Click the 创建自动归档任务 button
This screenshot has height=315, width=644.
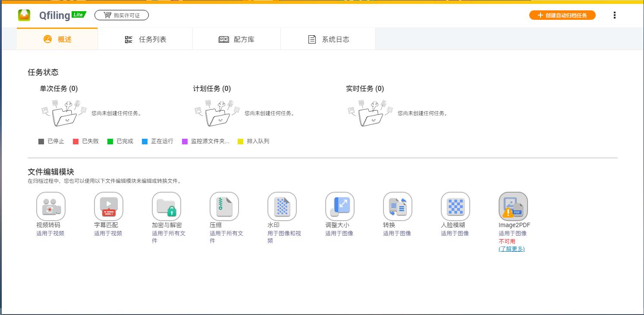[562, 15]
